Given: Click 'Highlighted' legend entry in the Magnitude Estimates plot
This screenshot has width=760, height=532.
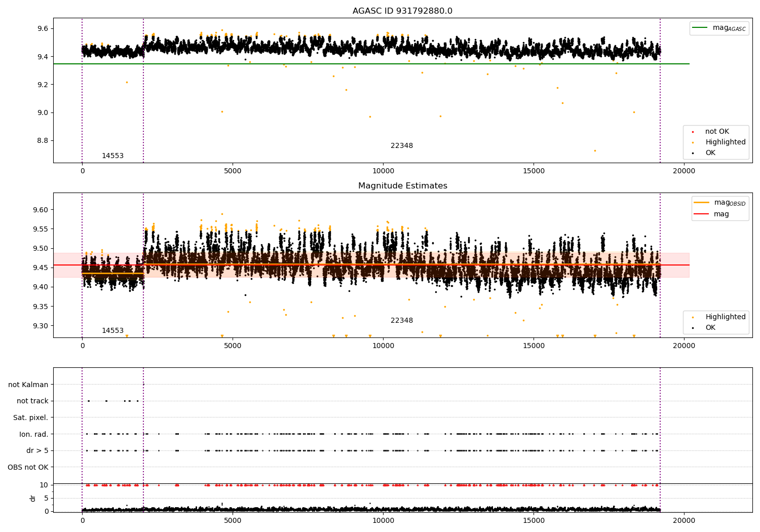Looking at the screenshot, I should coord(719,317).
